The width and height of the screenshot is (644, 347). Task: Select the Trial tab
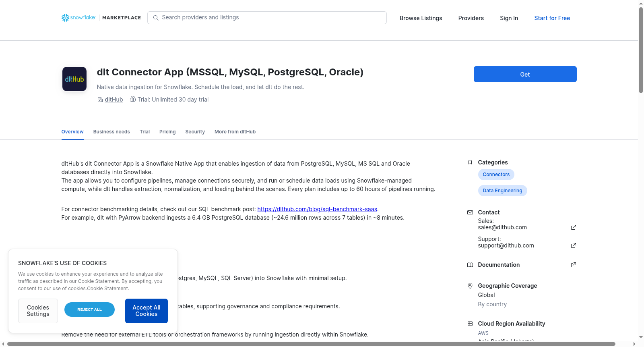(x=144, y=132)
